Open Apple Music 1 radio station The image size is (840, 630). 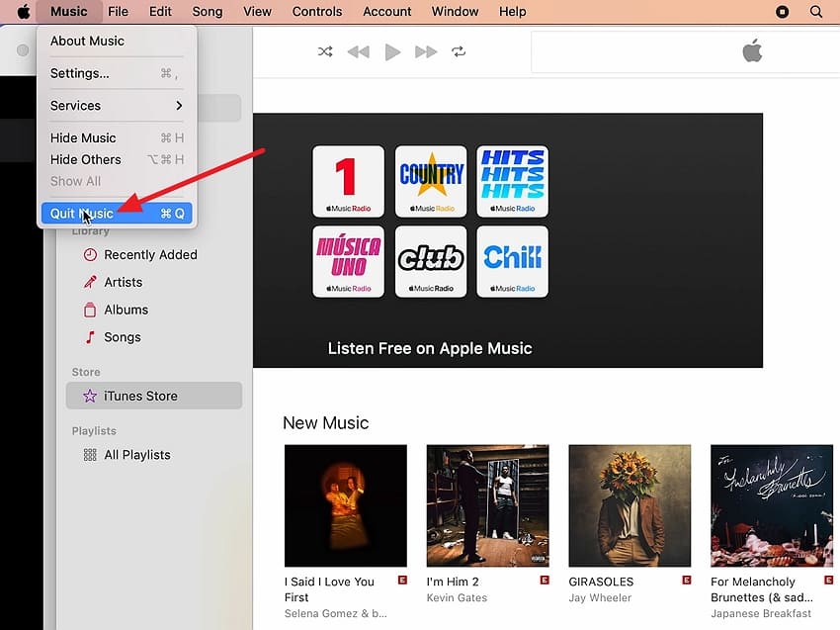(348, 181)
